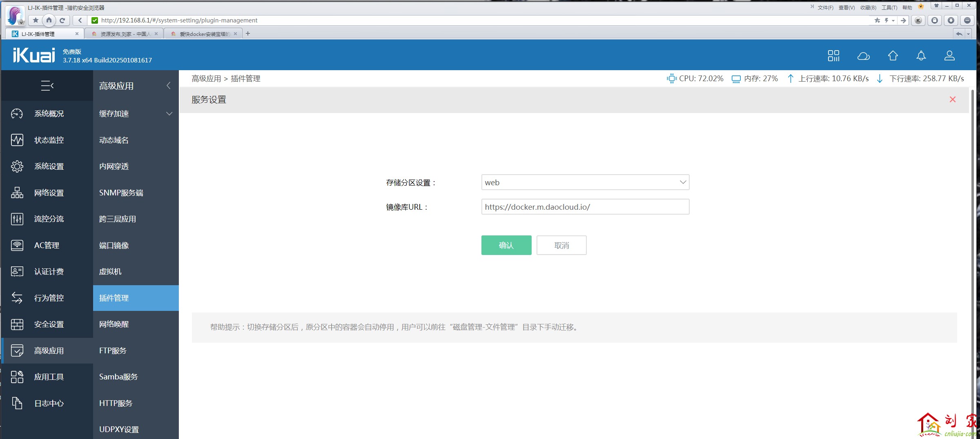This screenshot has height=439, width=980.
Task: Click the browser refresh button
Action: (x=62, y=20)
